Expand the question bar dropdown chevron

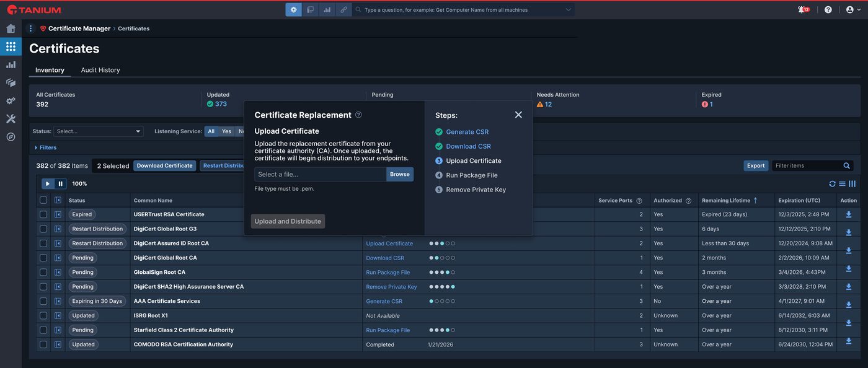coord(568,10)
